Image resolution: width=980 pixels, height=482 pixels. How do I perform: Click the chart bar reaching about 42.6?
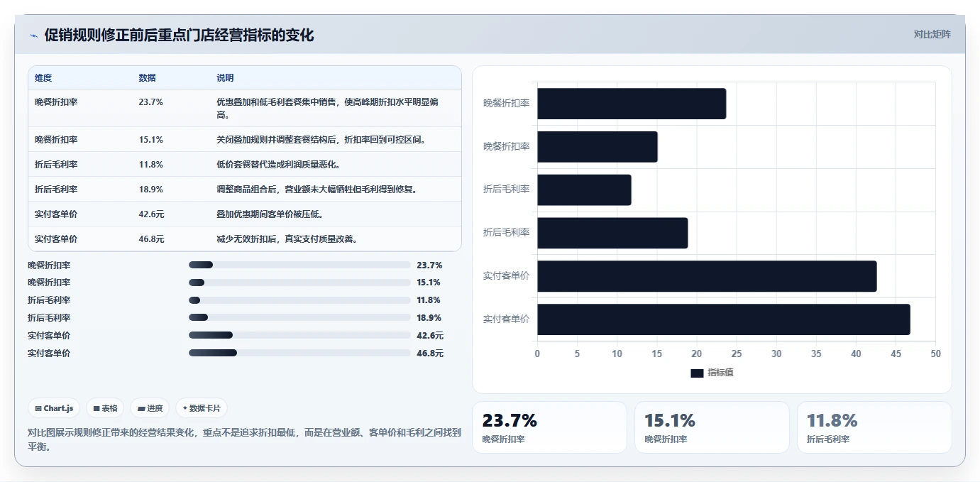tap(707, 276)
